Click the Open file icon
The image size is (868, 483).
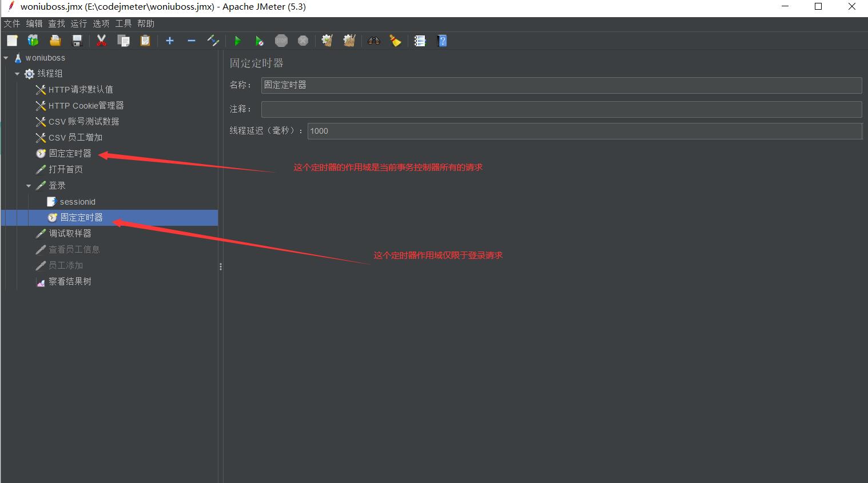click(x=55, y=41)
